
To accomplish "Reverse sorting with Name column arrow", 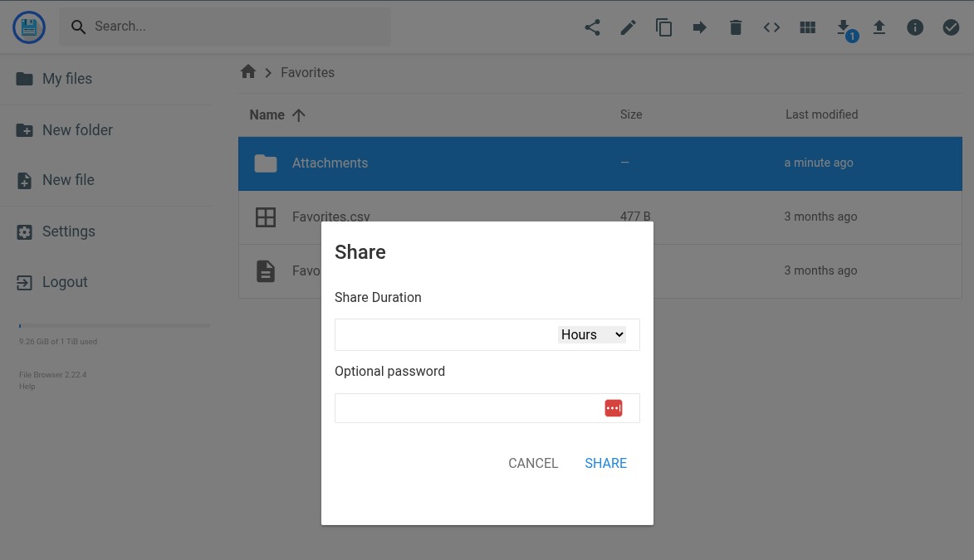I will [298, 115].
